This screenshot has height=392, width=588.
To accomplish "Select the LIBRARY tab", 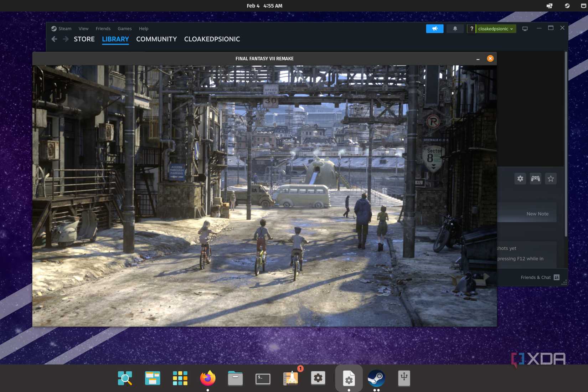I will point(115,39).
